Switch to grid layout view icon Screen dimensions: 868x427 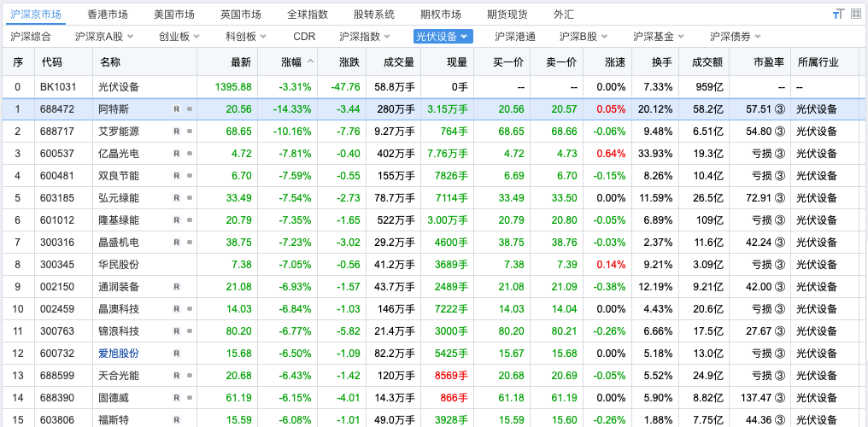(855, 15)
